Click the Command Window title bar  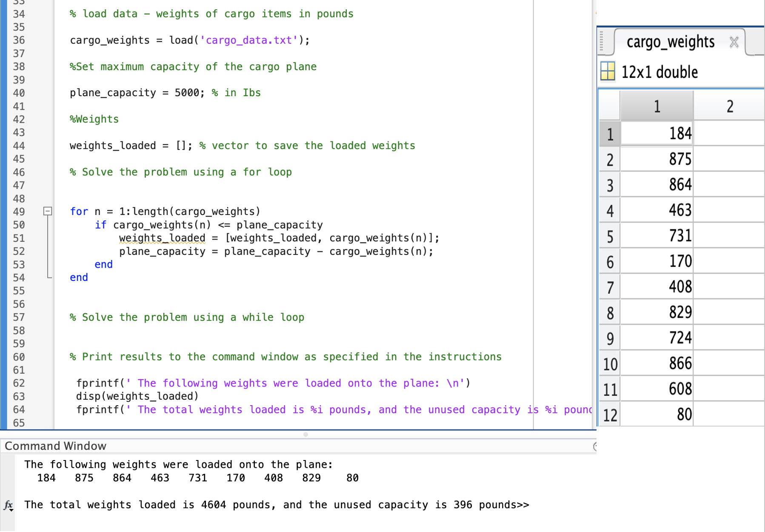[298, 446]
